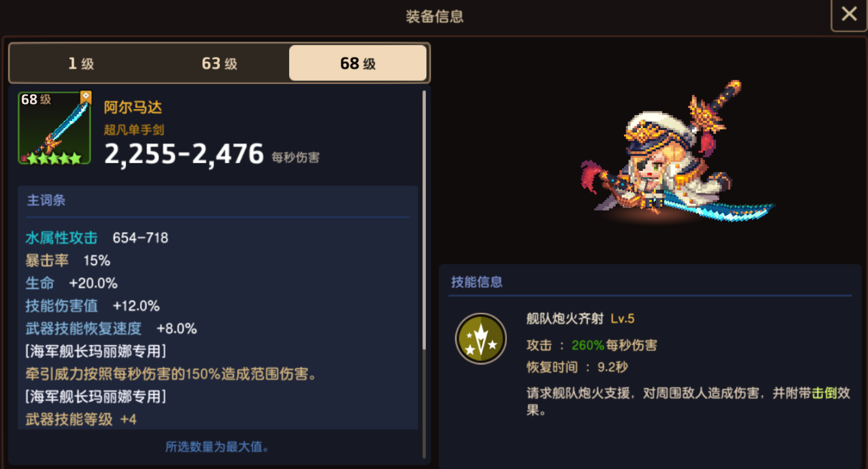Click the fleet barrage skill icon
Screen dimensions: 868x469
point(481,339)
